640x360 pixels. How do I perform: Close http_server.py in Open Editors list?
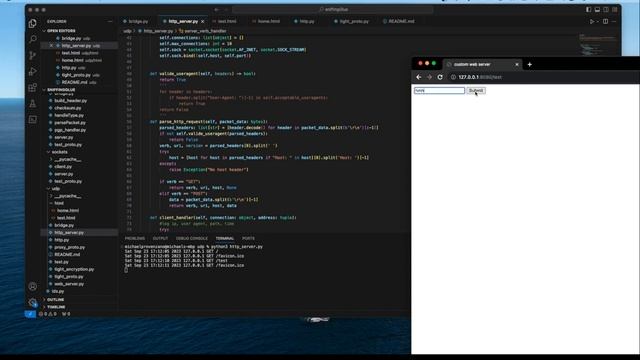pyautogui.click(x=51, y=46)
